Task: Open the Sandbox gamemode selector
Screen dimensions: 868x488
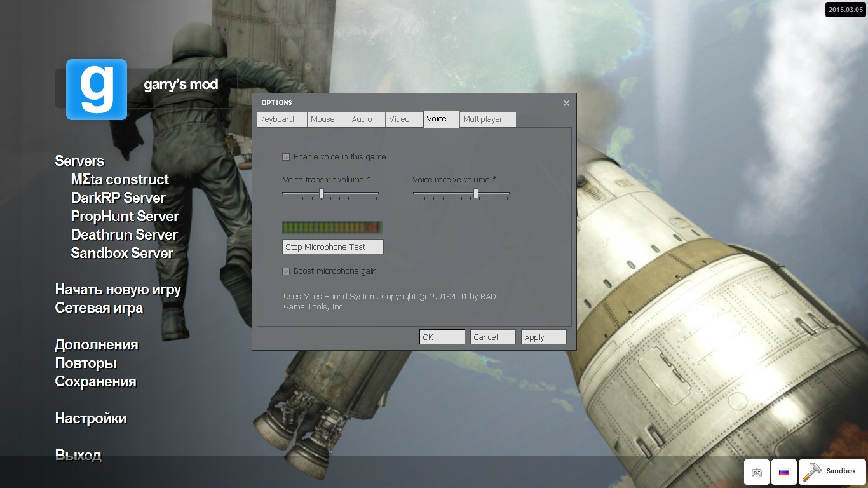Action: click(831, 471)
